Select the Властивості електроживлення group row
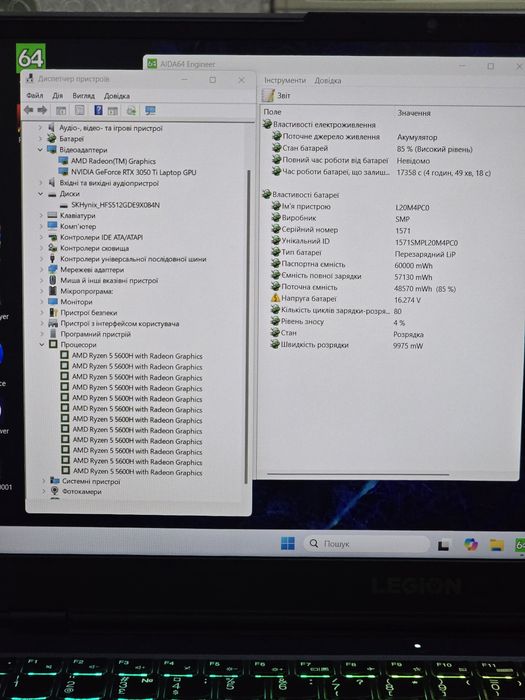 (x=319, y=125)
